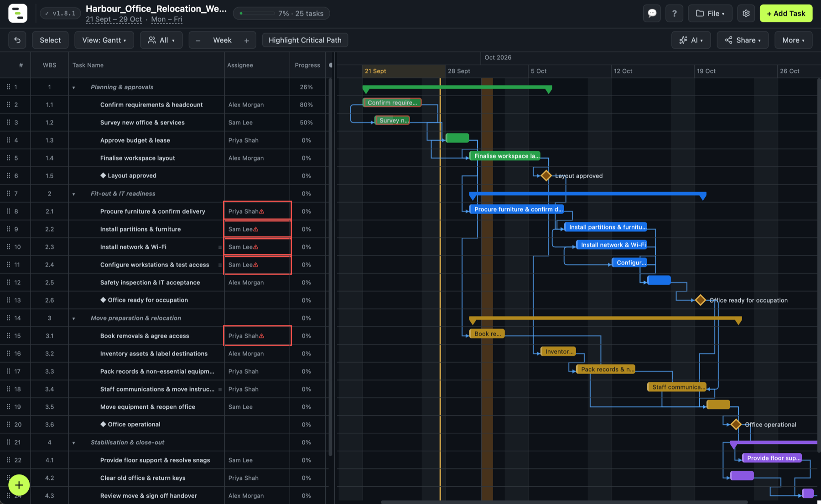Click the note indicator on Install network row

[220, 247]
